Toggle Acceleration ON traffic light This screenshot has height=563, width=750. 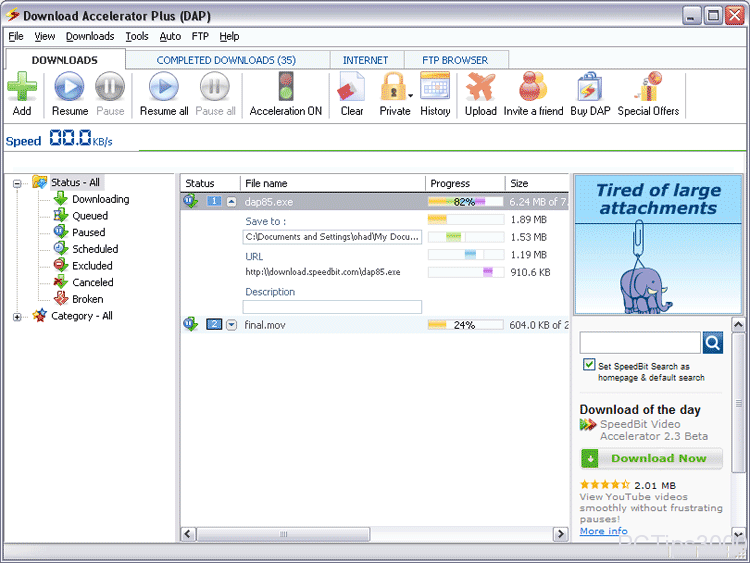pyautogui.click(x=286, y=87)
